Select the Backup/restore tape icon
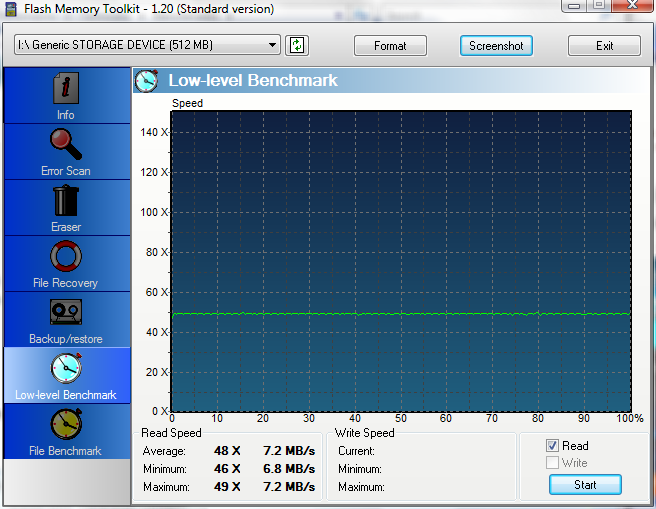The width and height of the screenshot is (656, 509). [x=65, y=313]
